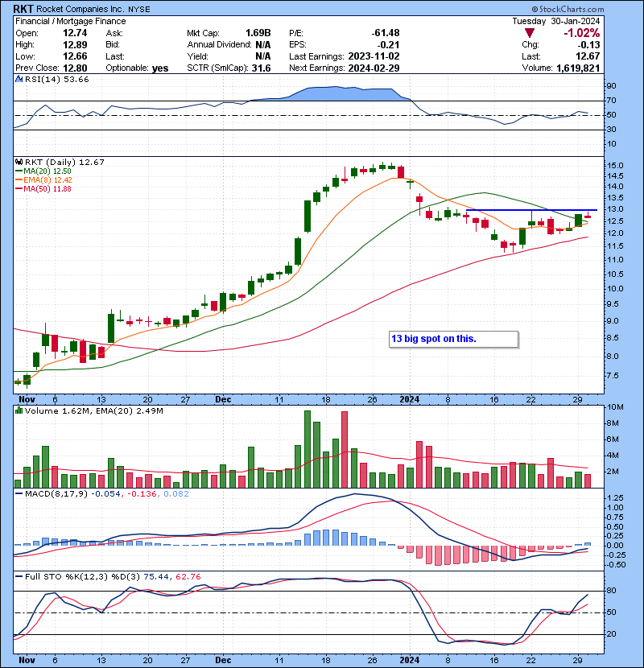Screen dimensions: 644x668
Task: Click the red down-triangle change indicator
Action: point(530,33)
